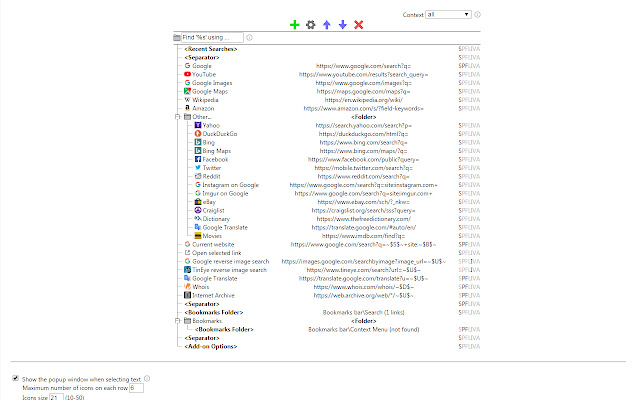Click the Amazon icon

(187, 108)
